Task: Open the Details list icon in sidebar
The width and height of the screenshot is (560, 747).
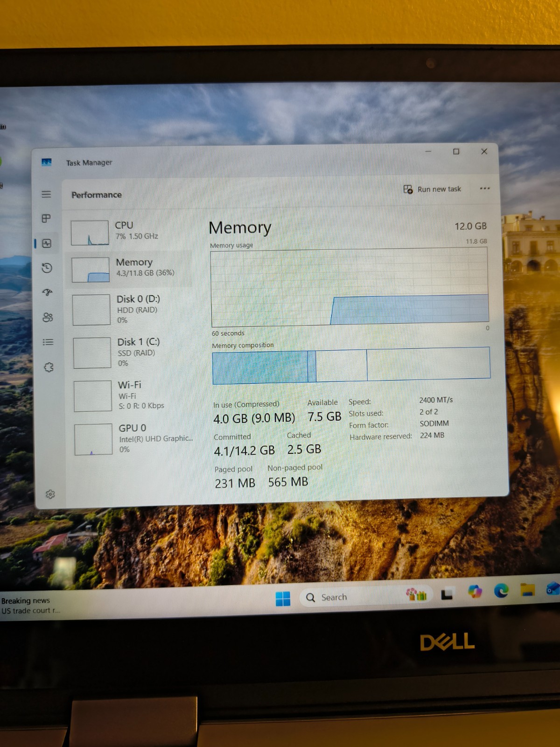Action: click(x=48, y=342)
